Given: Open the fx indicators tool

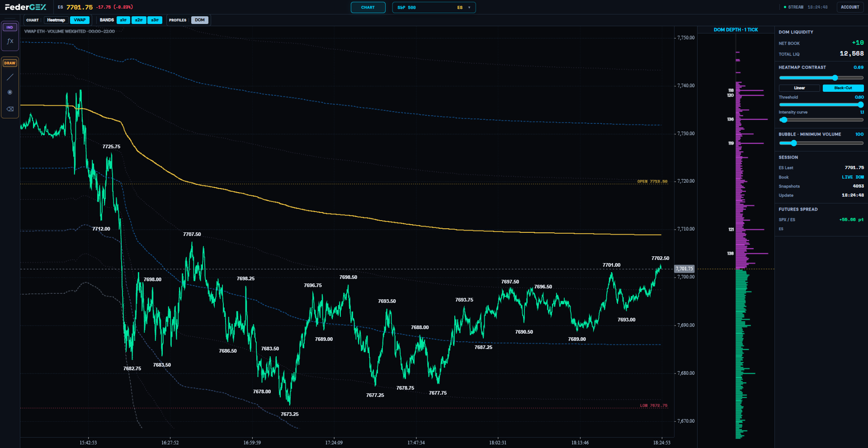Looking at the screenshot, I should [10, 41].
